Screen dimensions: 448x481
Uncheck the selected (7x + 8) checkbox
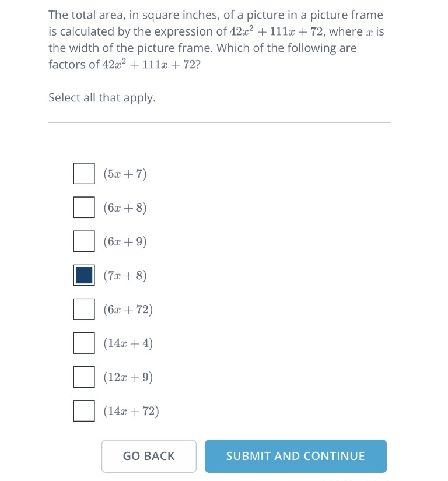point(83,275)
